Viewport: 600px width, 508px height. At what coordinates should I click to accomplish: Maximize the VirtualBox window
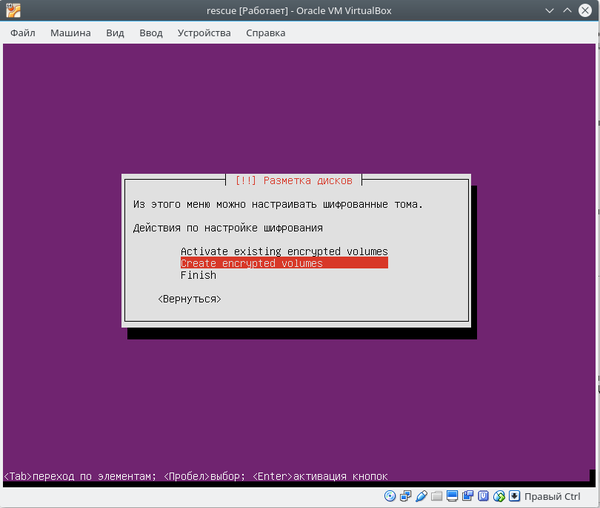[567, 10]
